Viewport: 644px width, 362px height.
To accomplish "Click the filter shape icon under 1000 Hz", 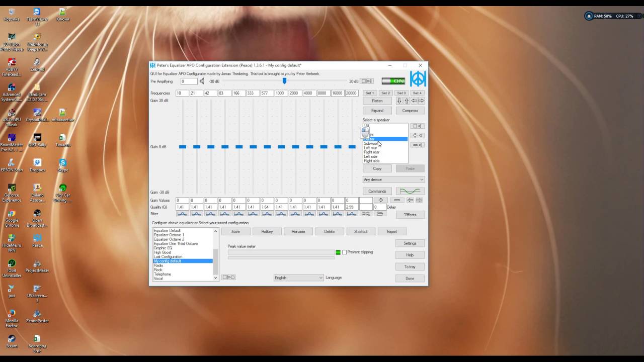I will click(281, 214).
